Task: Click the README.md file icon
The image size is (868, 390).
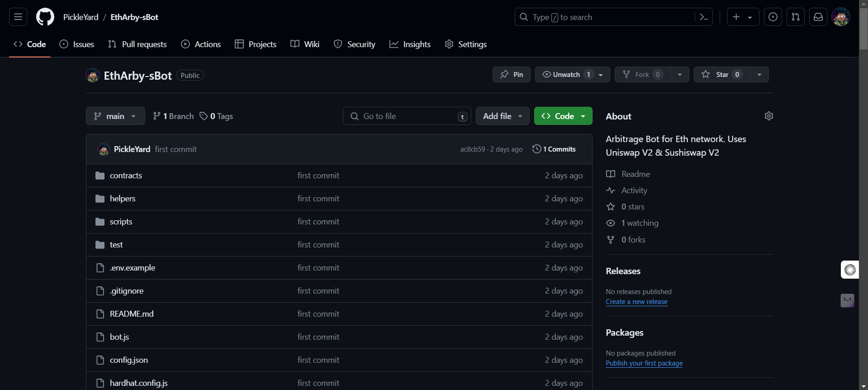Action: tap(100, 314)
